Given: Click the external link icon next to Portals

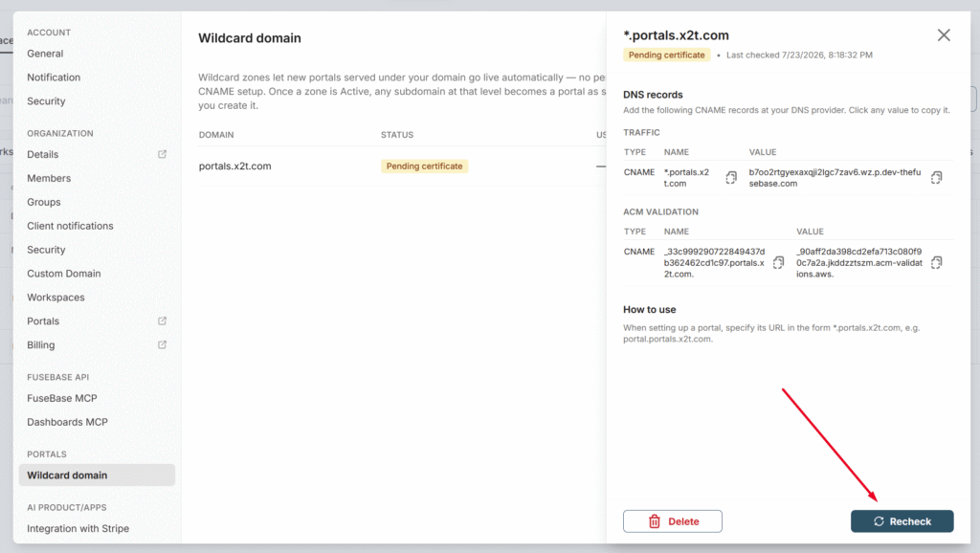Looking at the screenshot, I should (x=162, y=321).
